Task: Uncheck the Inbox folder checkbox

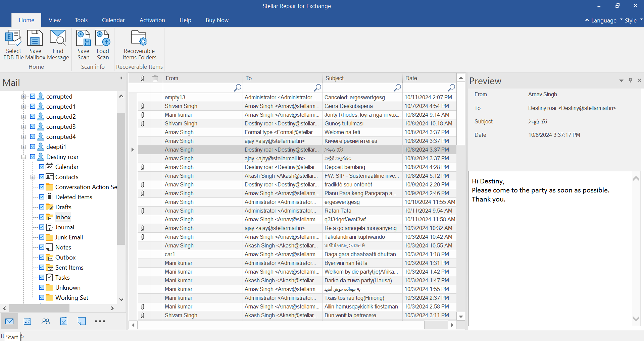Action: (42, 217)
